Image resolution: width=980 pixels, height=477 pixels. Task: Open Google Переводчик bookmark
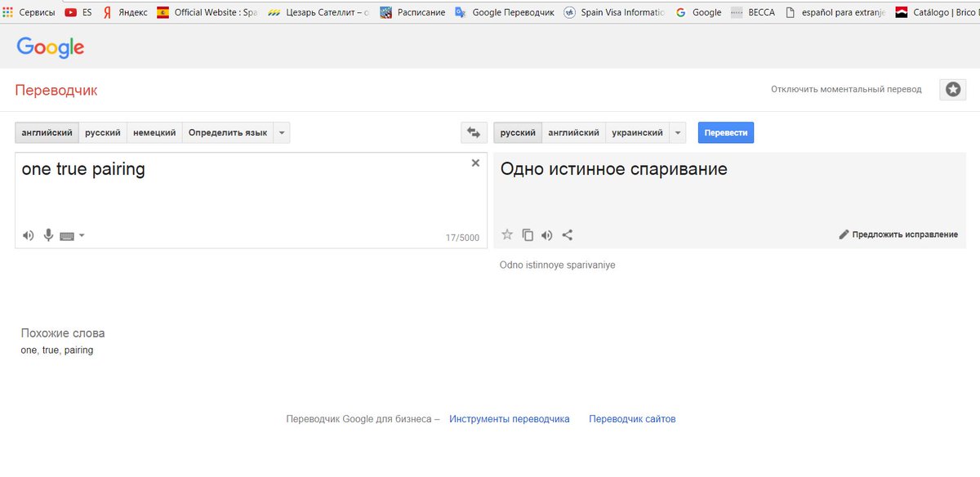(505, 12)
